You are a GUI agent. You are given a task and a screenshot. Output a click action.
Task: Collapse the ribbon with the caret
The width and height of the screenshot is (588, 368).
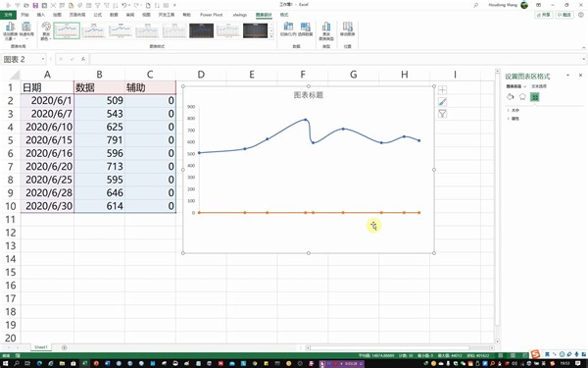coord(583,48)
